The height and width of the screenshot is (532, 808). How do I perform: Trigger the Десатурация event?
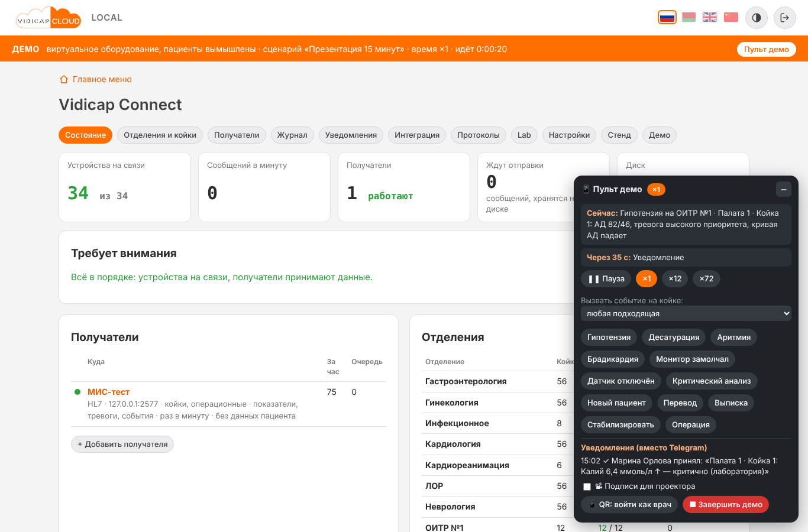click(674, 337)
